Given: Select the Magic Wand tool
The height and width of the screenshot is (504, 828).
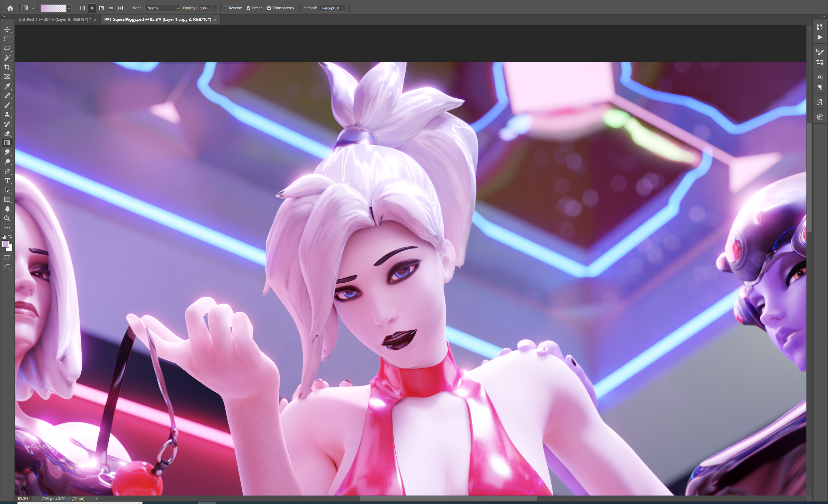Looking at the screenshot, I should pos(7,58).
